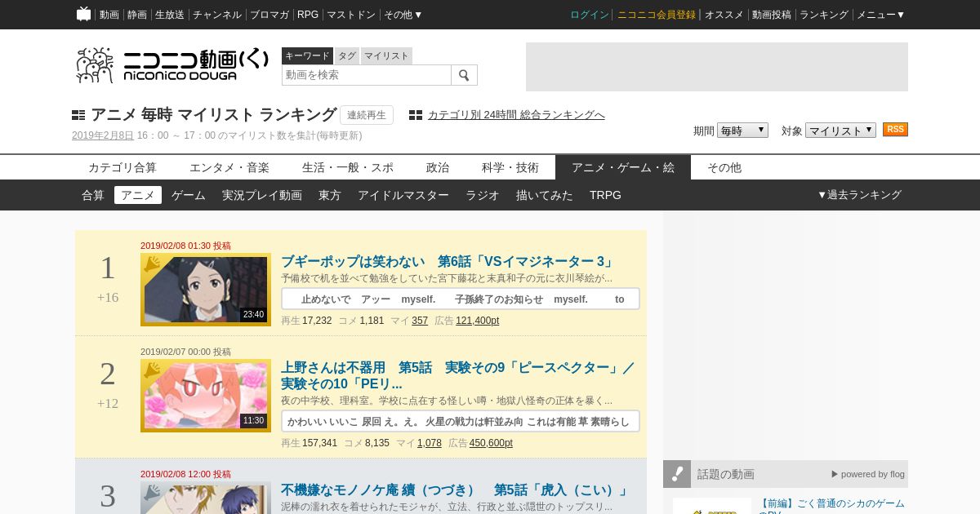The width and height of the screenshot is (980, 514).
Task: Click the 広告 450,600pt link
Action: pos(491,443)
